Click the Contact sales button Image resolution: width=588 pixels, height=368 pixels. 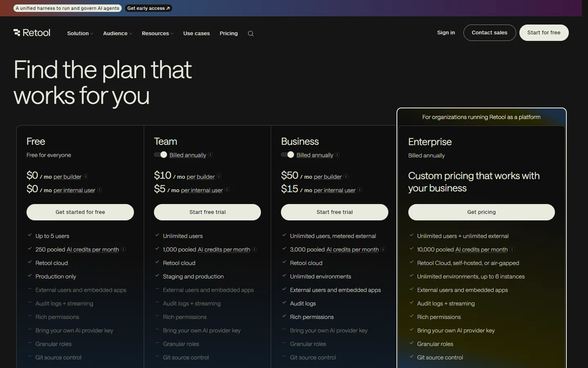point(490,33)
